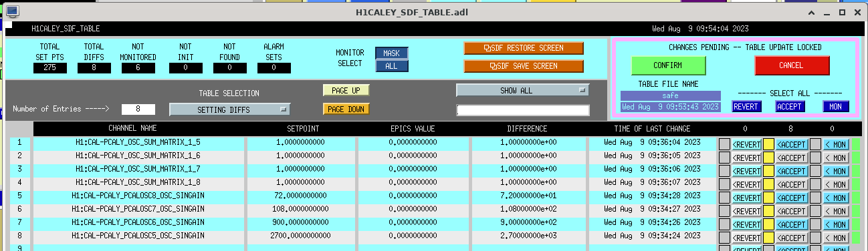Toggle MON for row 4 OSC_SUM_MATRIX_1_8
The height and width of the screenshot is (251, 868).
click(x=836, y=184)
